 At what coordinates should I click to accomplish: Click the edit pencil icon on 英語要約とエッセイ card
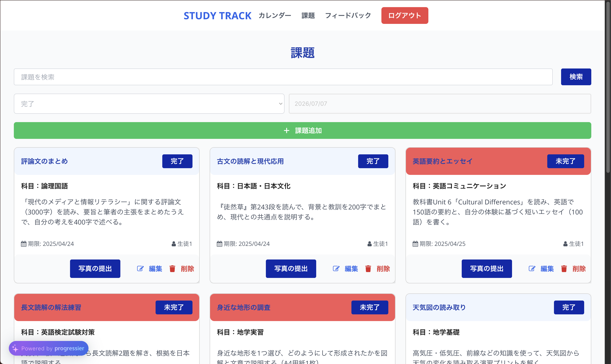pos(532,268)
